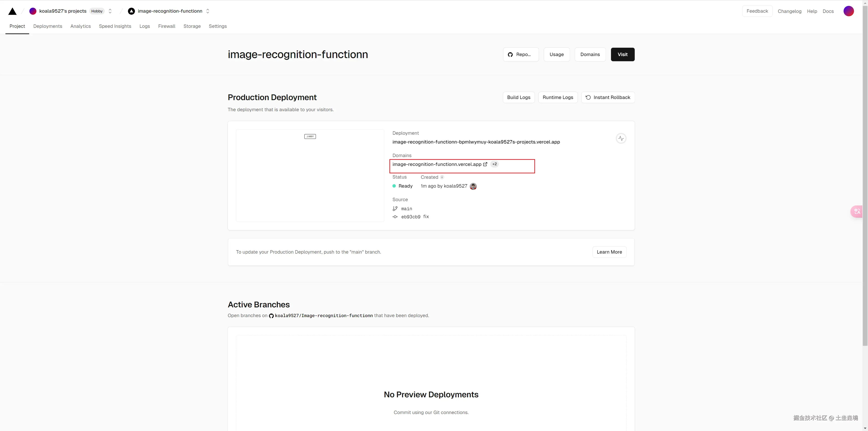This screenshot has width=868, height=431.
Task: Switch to the Deployments tab
Action: [x=47, y=26]
